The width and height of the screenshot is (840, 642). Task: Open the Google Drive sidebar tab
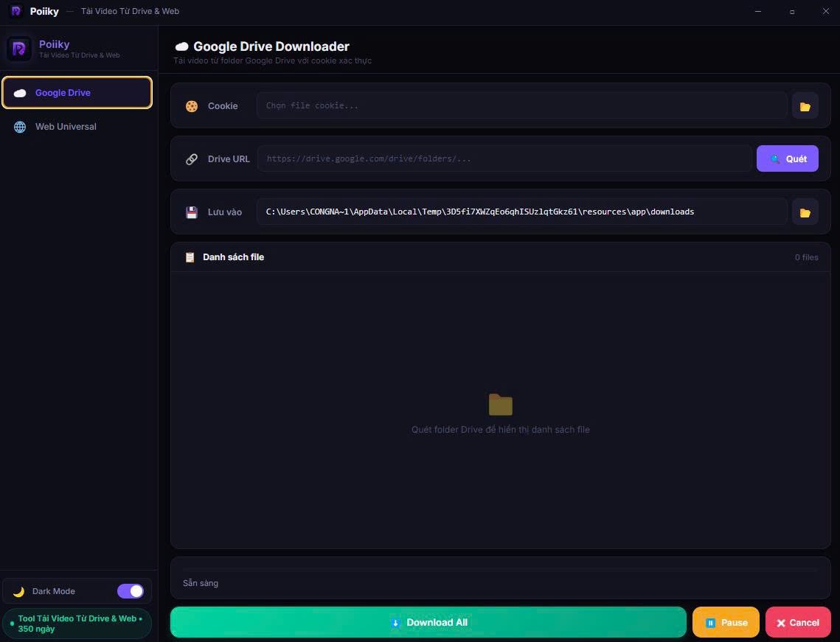[x=77, y=93]
